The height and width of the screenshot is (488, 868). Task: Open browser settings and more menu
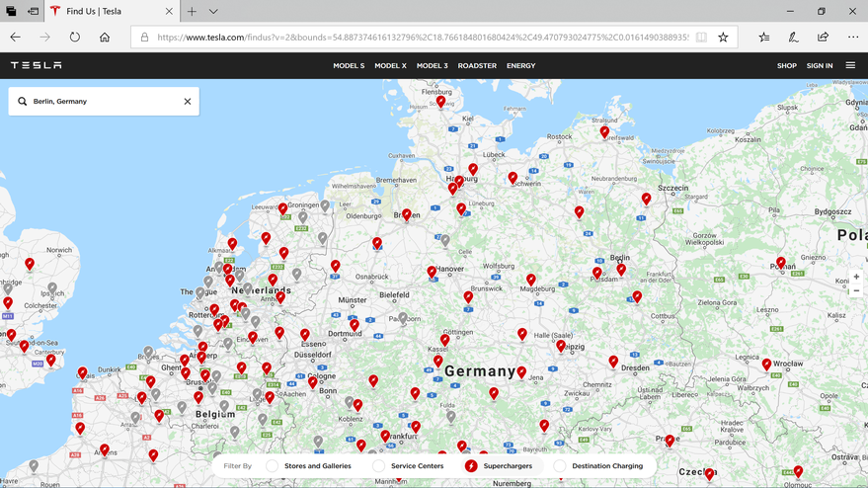pyautogui.click(x=853, y=38)
